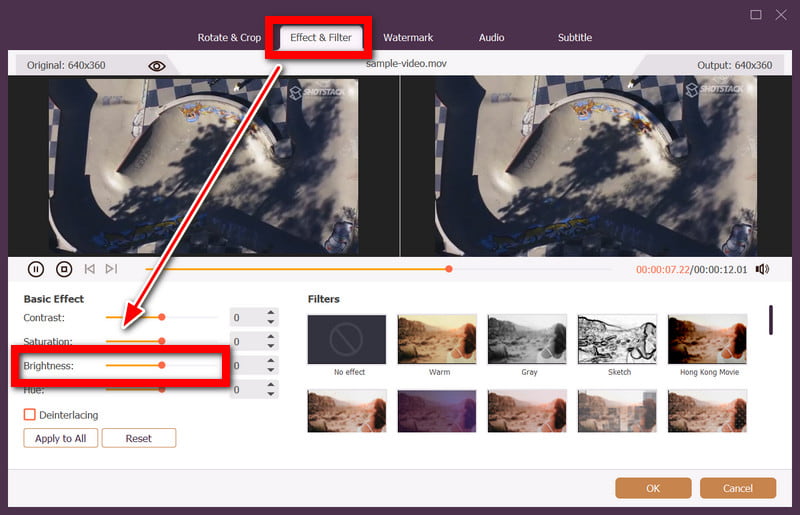Screen dimensions: 800x515
Task: Pause the video playback
Action: pos(36,269)
